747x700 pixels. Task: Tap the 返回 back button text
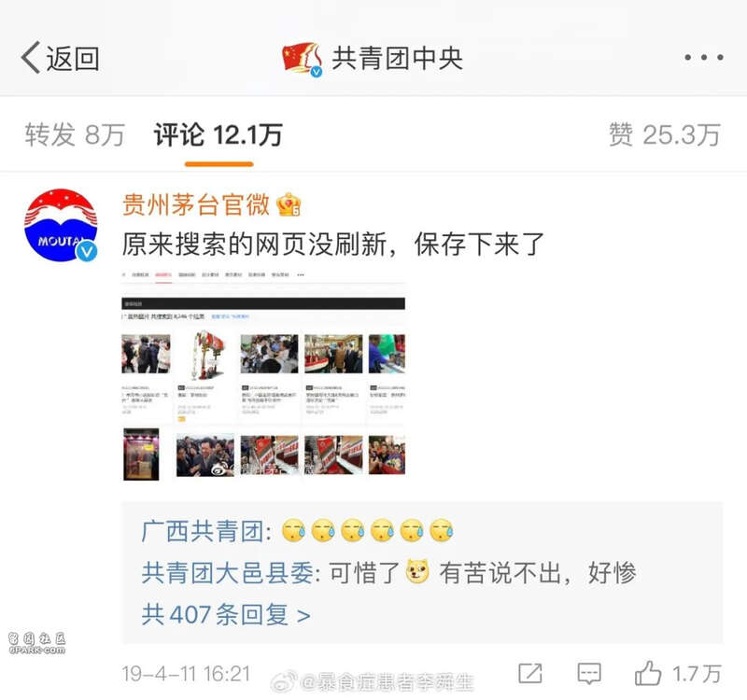(73, 59)
